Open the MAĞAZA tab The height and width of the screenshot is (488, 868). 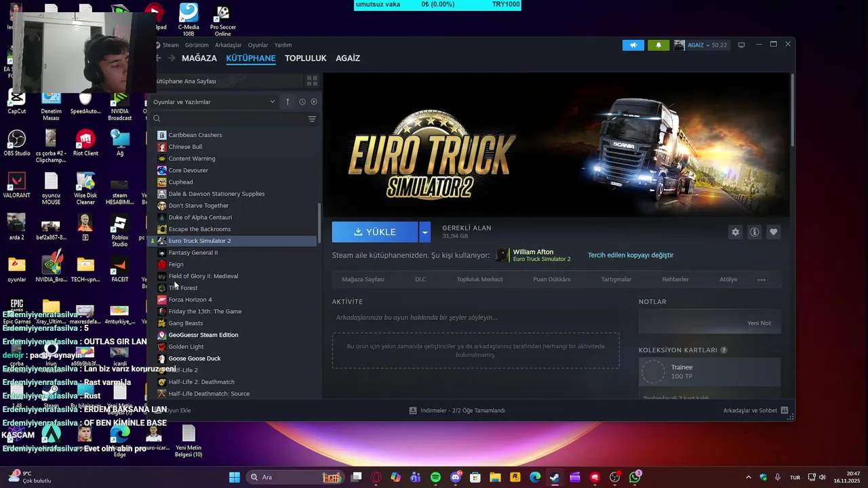pyautogui.click(x=199, y=58)
